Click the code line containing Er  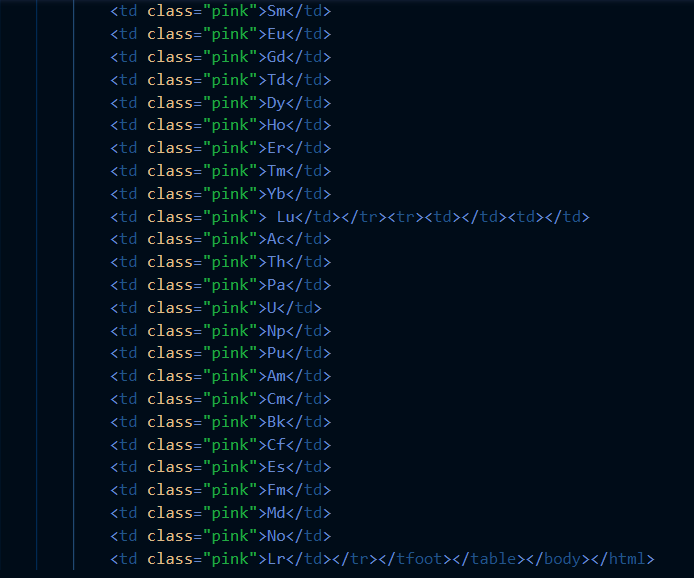click(220, 148)
